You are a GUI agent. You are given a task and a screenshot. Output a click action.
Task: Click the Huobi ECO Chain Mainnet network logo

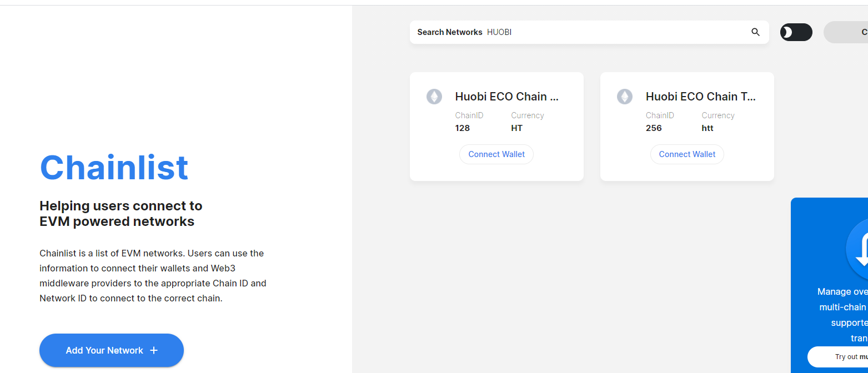coord(434,96)
